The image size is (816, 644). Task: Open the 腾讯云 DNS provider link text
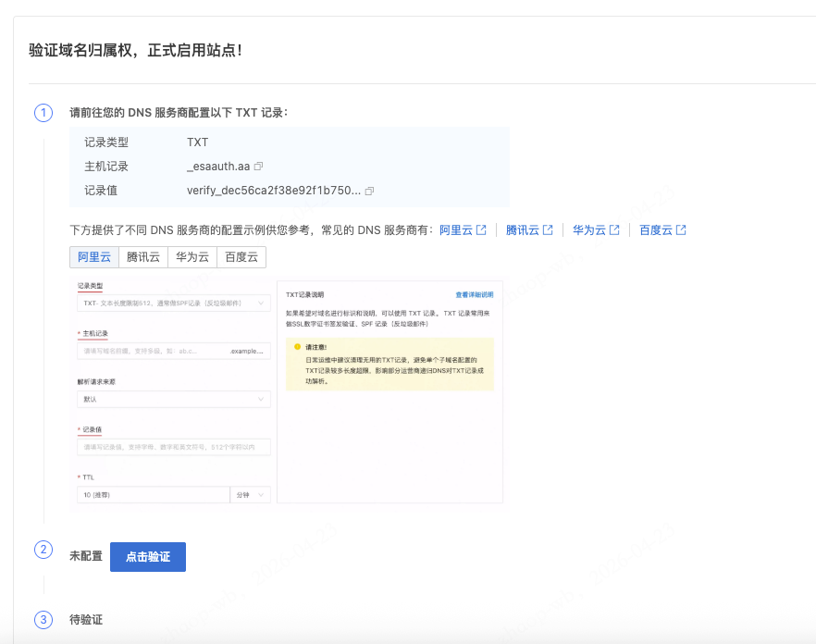(x=523, y=230)
